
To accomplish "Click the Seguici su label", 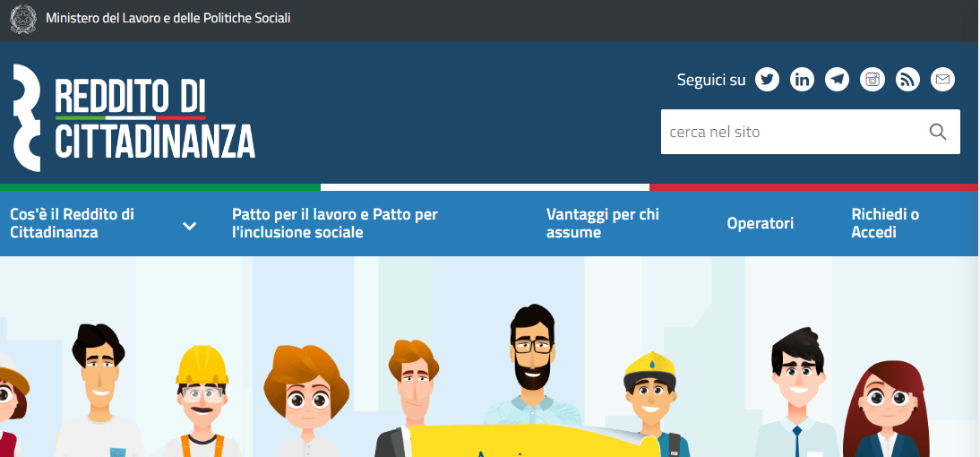I will click(711, 80).
